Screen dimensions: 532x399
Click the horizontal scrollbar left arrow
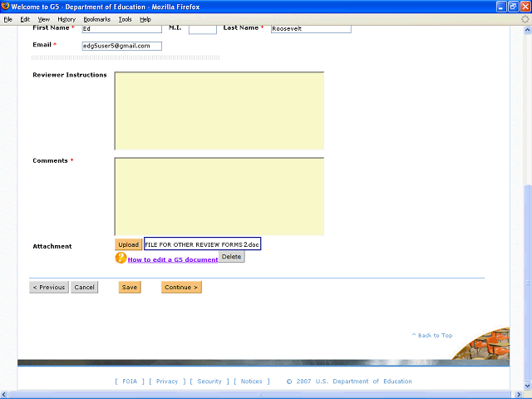[x=3, y=395]
